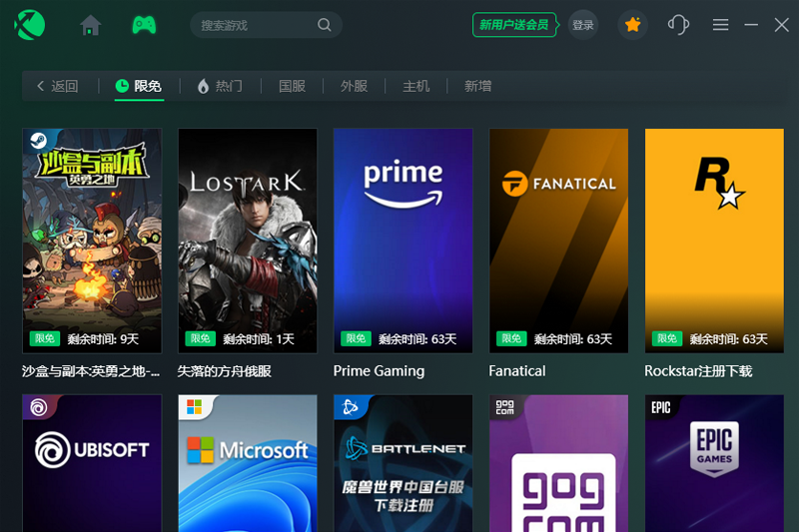Screen dimensions: 799x532
Task: Click the title 失落的方舟俄服
Action: tap(224, 371)
